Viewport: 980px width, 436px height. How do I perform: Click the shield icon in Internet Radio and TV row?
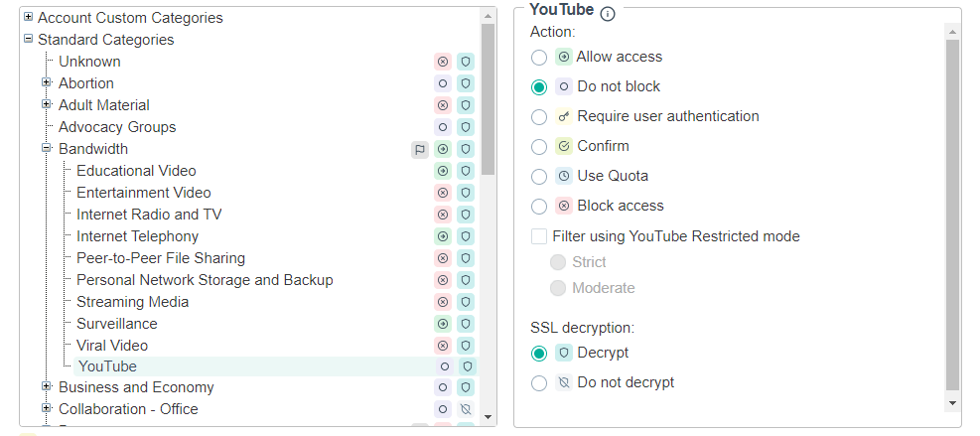[465, 216]
